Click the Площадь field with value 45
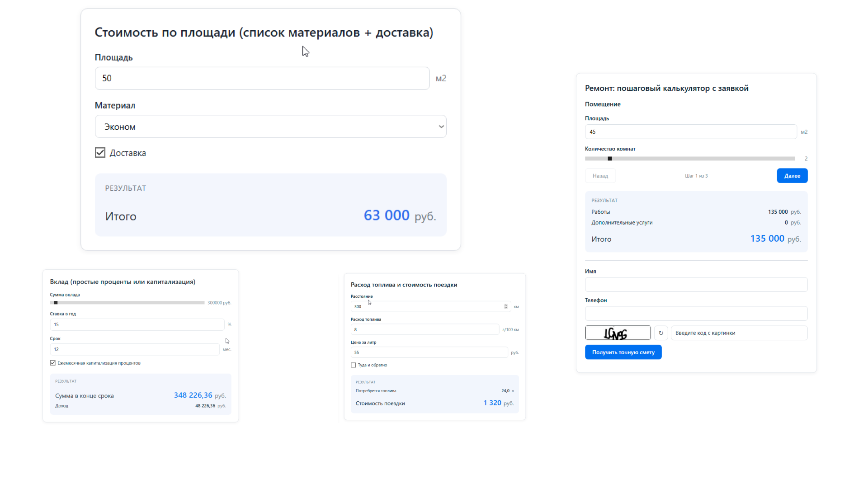 pyautogui.click(x=691, y=132)
